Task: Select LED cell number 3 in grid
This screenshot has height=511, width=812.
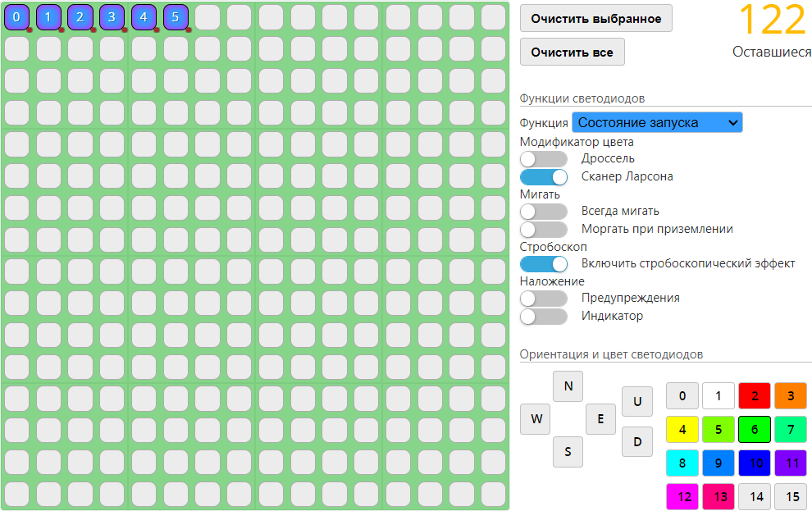Action: [112, 16]
